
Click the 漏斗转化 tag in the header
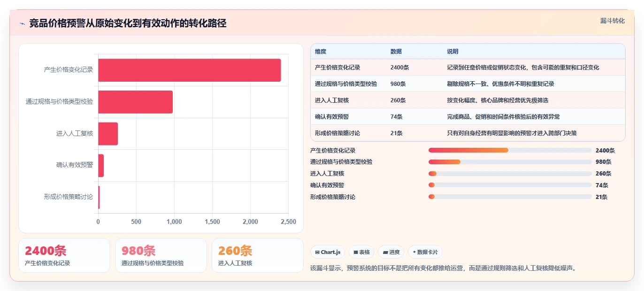[x=612, y=21]
